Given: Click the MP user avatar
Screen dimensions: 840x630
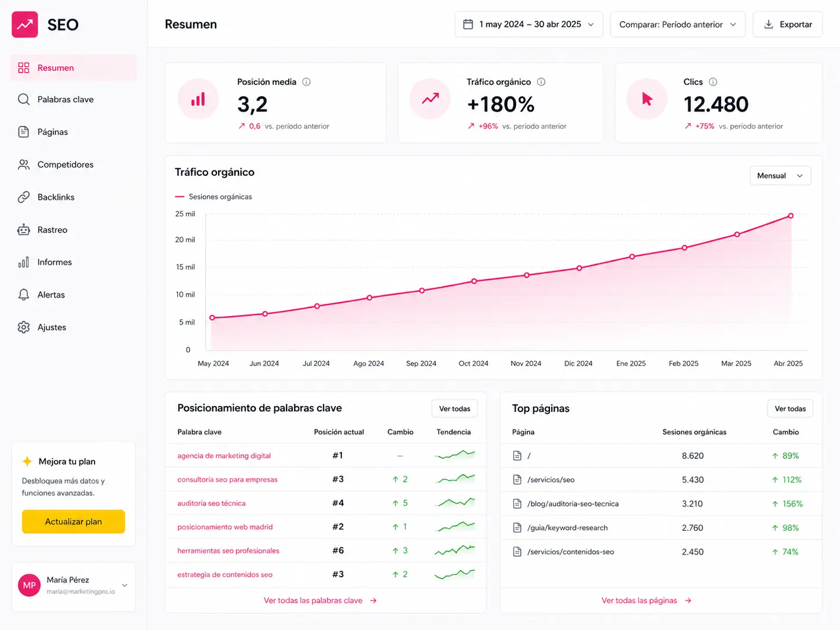Looking at the screenshot, I should (x=30, y=585).
